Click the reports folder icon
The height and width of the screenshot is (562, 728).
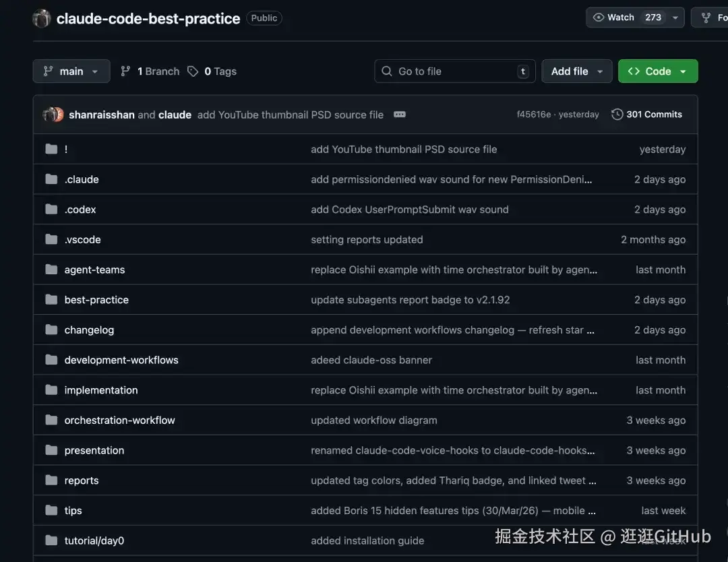point(51,480)
